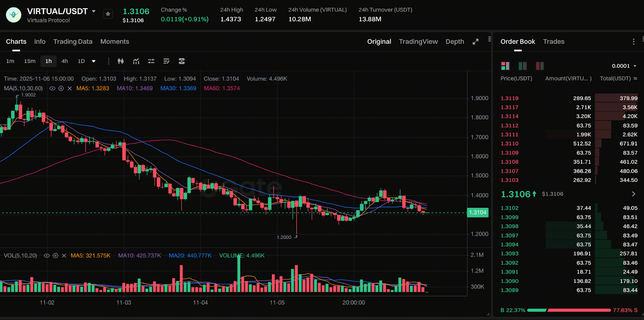Switch to the Charts tab
The width and height of the screenshot is (644, 320).
[16, 41]
